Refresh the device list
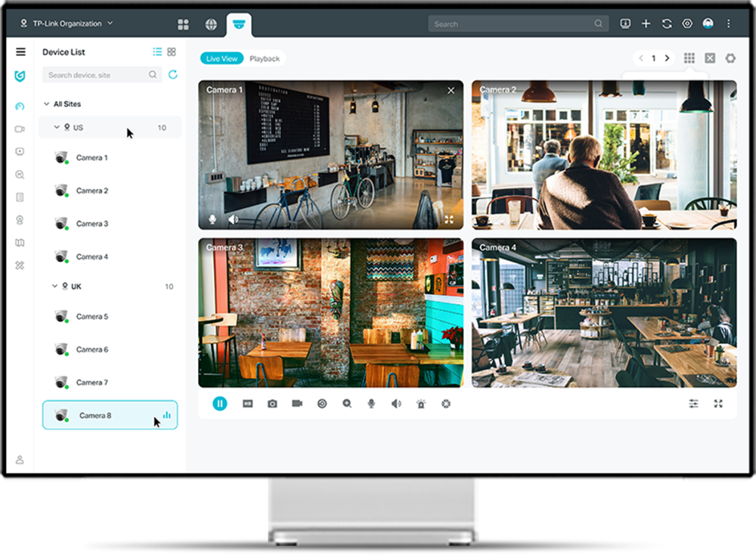756x555 pixels. tap(174, 75)
